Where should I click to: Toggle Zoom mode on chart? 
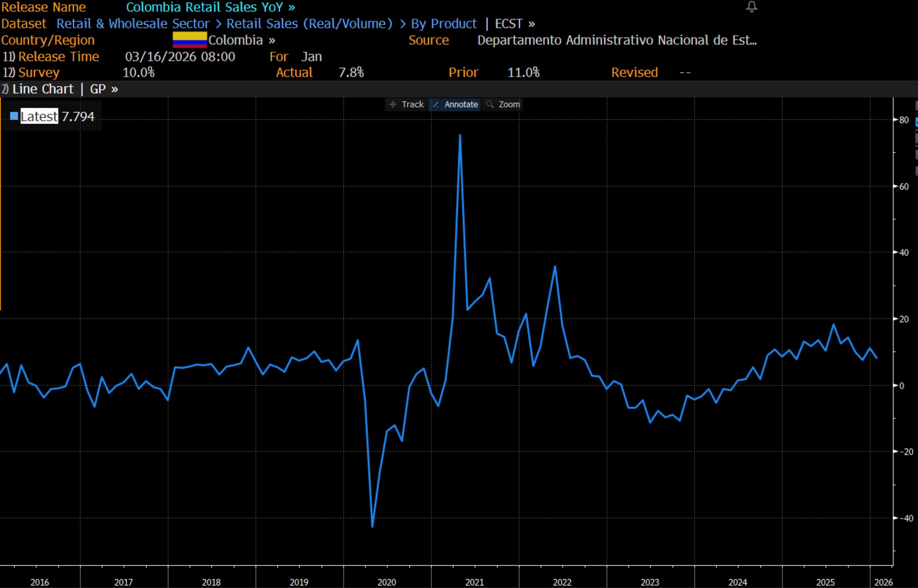tap(509, 104)
